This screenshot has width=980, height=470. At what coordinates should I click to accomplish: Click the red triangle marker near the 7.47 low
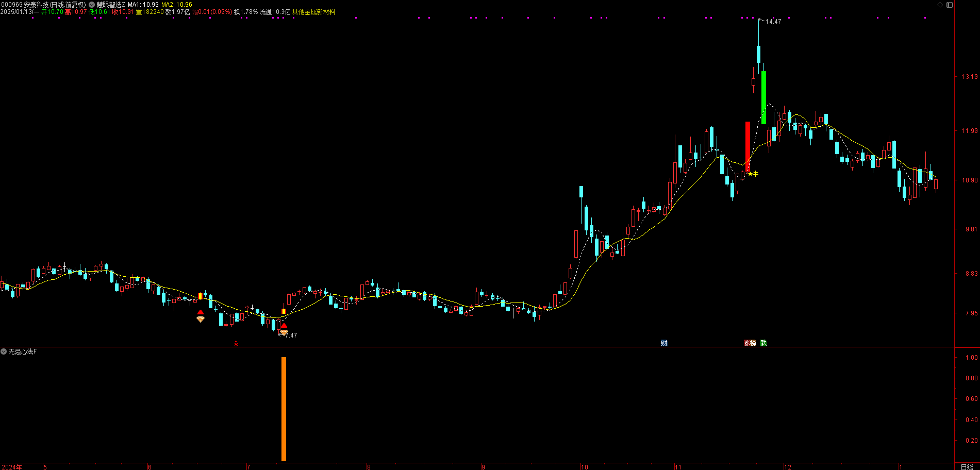[x=284, y=326]
